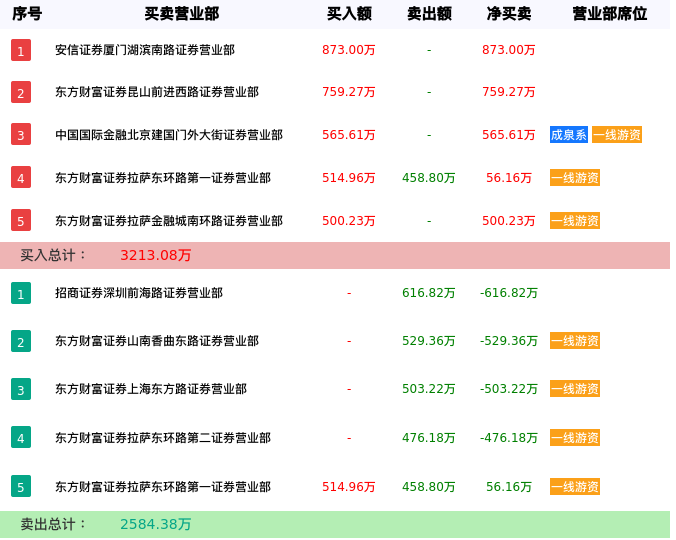Click the 营业部席位 column header

(x=609, y=14)
